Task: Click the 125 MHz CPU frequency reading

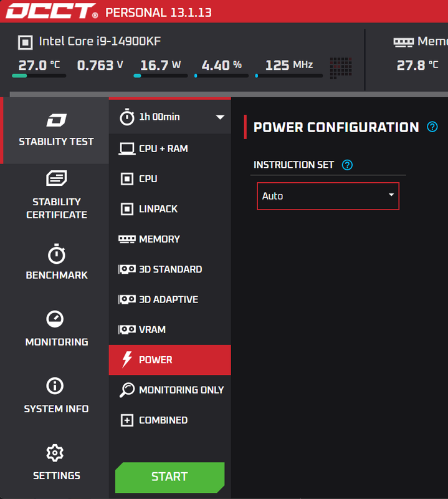Action: pos(289,65)
